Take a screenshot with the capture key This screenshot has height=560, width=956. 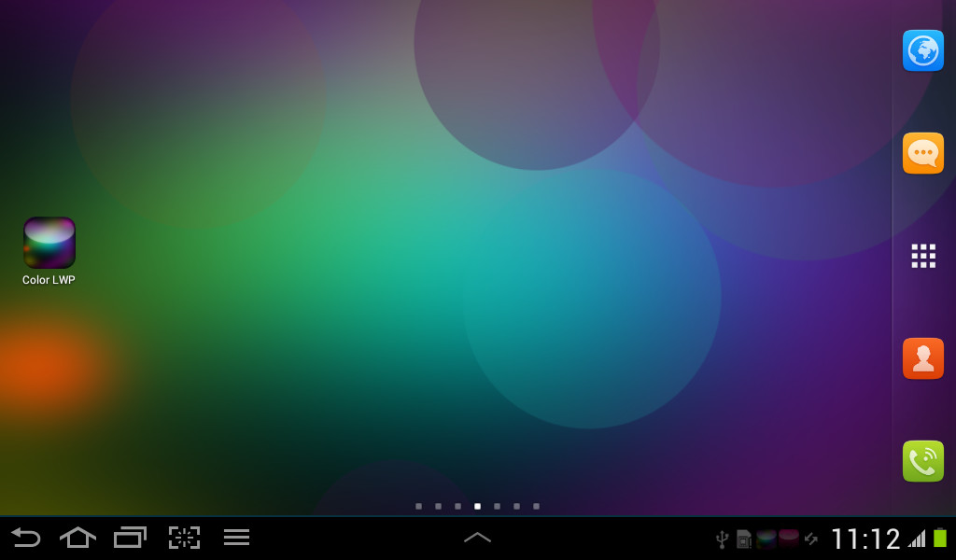(184, 538)
